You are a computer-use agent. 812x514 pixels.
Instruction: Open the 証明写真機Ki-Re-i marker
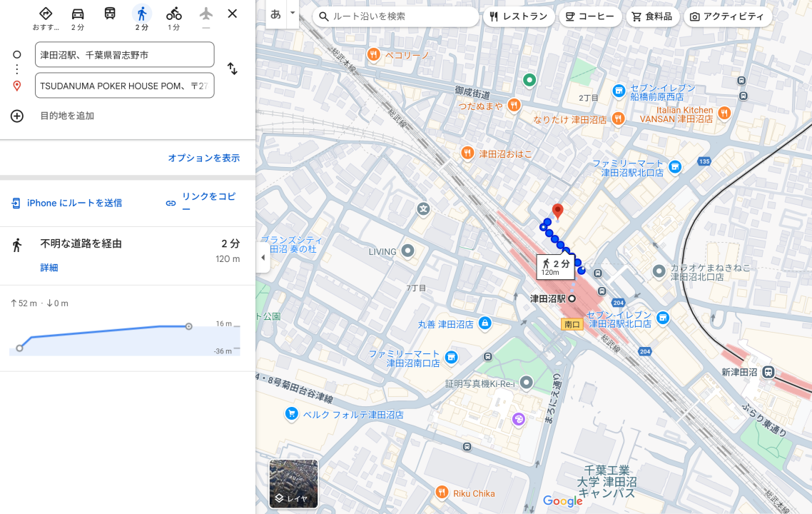(526, 383)
